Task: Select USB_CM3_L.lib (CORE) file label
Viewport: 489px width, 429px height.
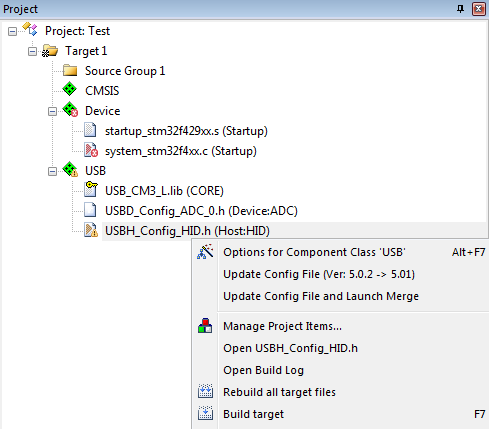Action: click(x=164, y=191)
